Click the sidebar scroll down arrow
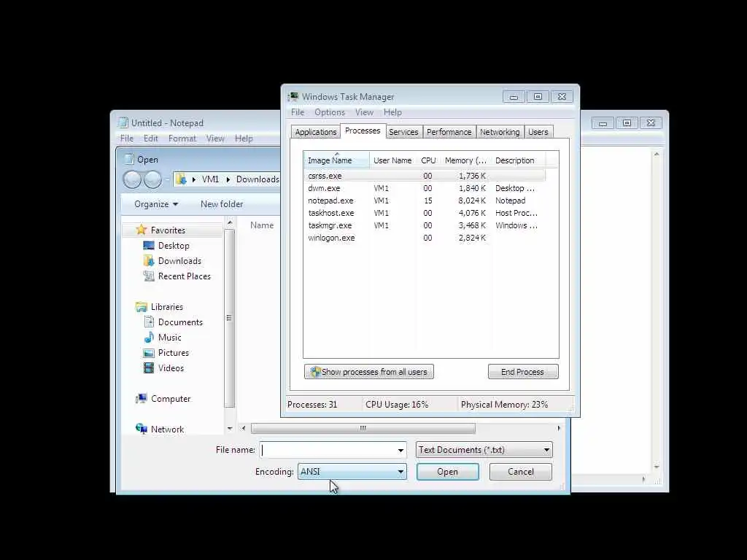Viewport: 747px width, 560px height. tap(230, 429)
